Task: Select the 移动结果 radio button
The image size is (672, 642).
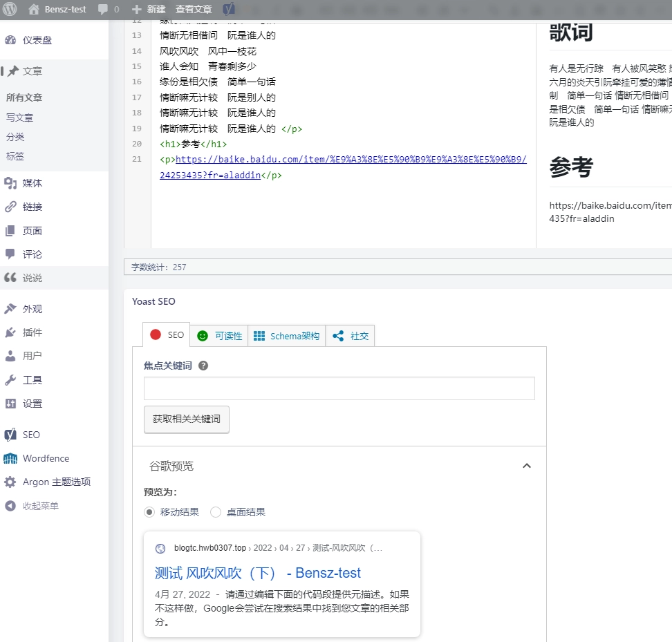Action: 149,512
